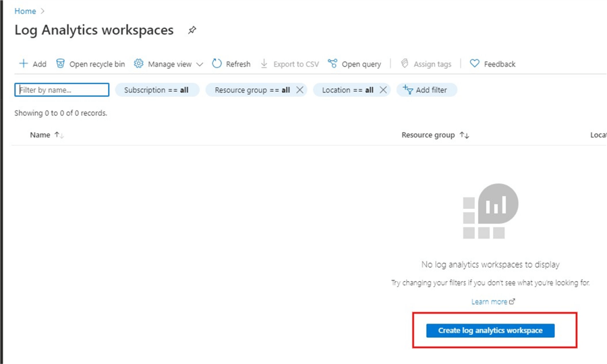The width and height of the screenshot is (607, 364).
Task: Remove the Resource group filter
Action: pyautogui.click(x=299, y=90)
